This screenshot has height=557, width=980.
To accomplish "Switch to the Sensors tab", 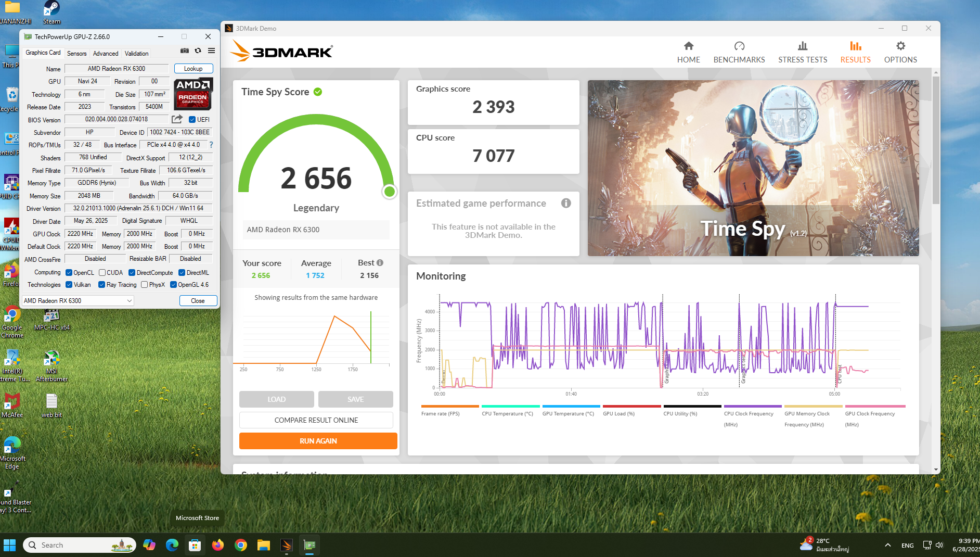I will [x=76, y=54].
